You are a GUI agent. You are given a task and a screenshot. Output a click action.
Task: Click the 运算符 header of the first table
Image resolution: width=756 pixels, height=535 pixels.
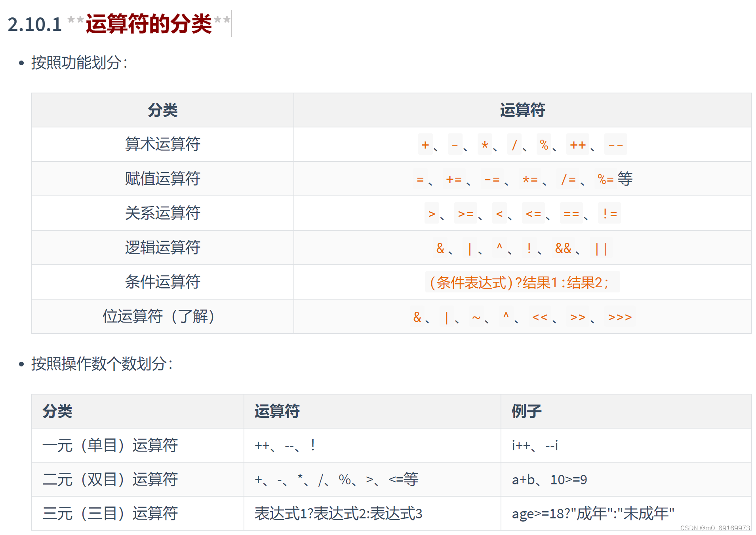522,110
